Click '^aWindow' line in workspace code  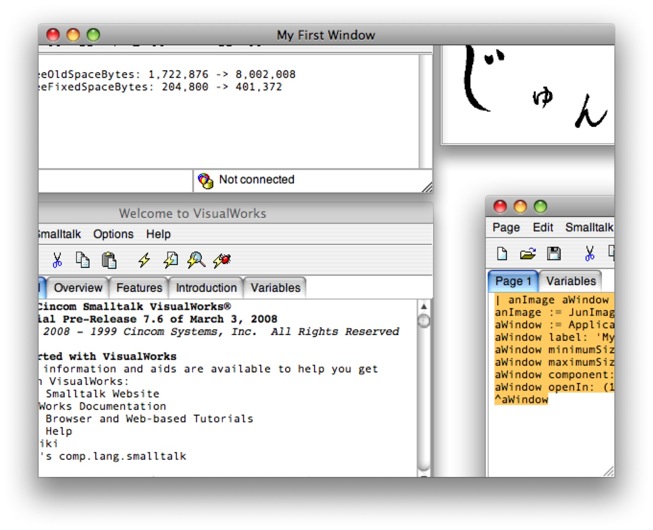pyautogui.click(x=521, y=399)
